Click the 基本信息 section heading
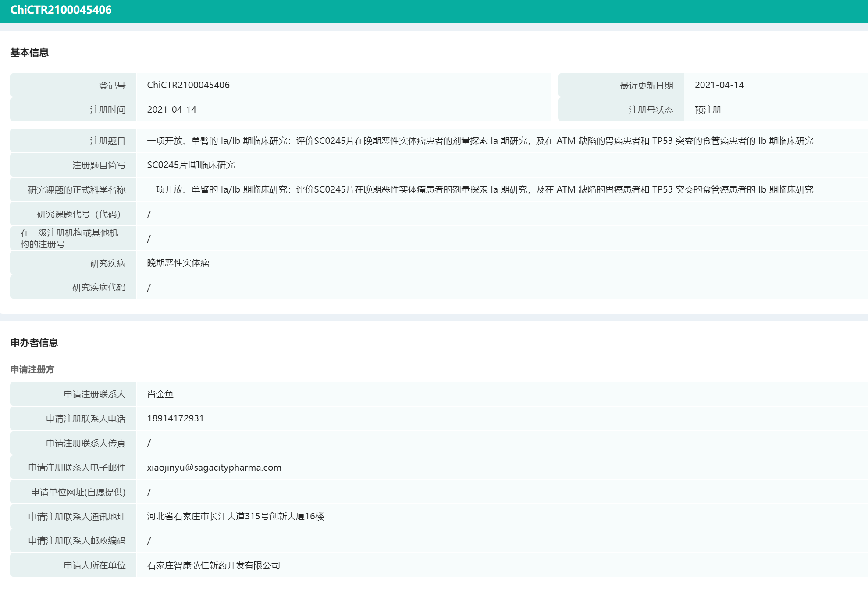868x589 pixels. pyautogui.click(x=29, y=53)
